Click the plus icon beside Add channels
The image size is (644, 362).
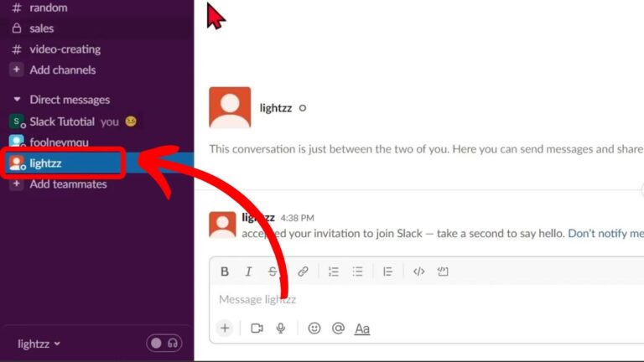click(x=17, y=70)
